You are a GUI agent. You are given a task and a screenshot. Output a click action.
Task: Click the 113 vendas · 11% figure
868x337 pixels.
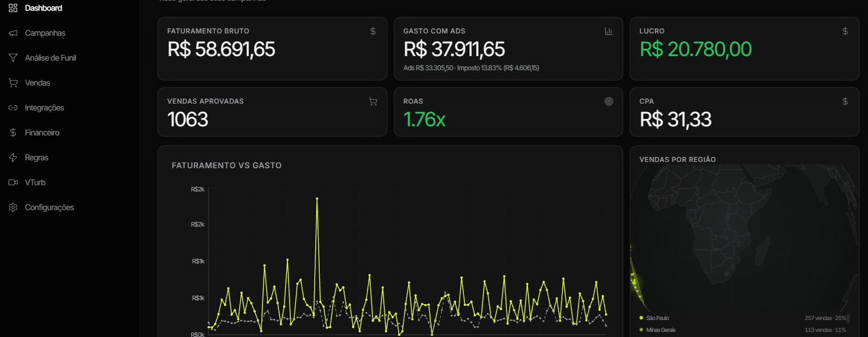(825, 330)
